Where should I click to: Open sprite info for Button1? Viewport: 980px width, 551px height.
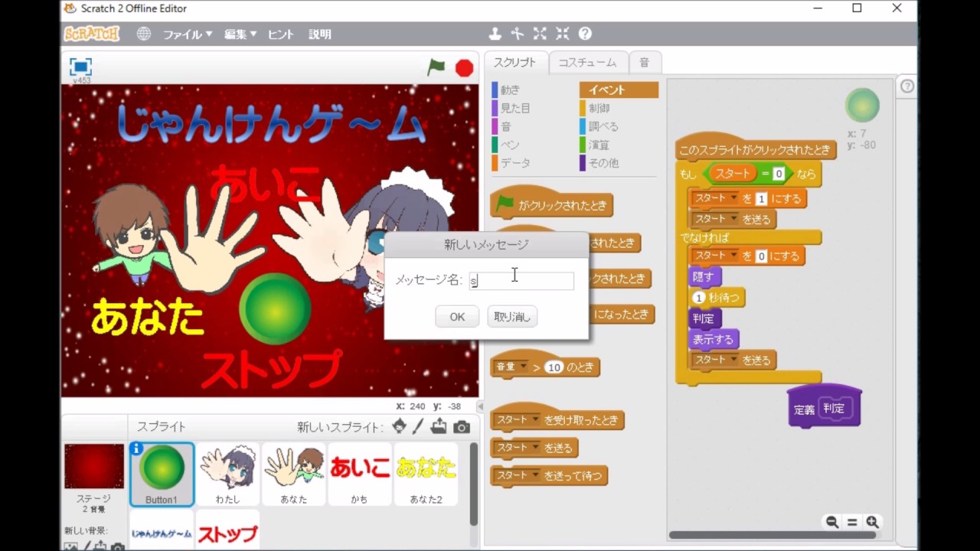[136, 448]
